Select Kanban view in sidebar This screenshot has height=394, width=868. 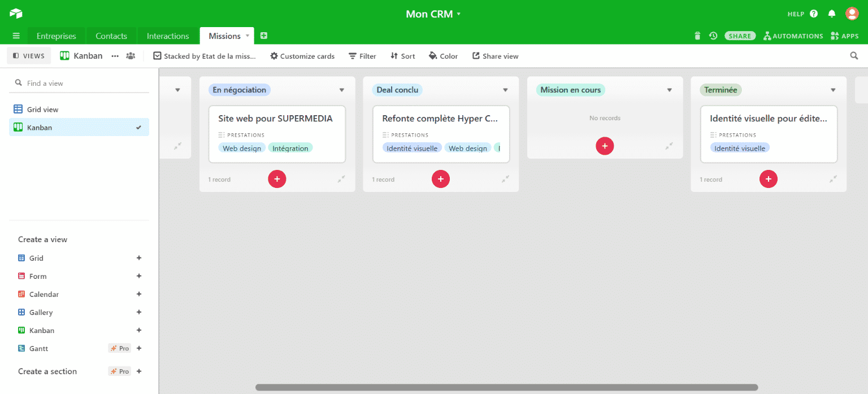[x=79, y=128]
